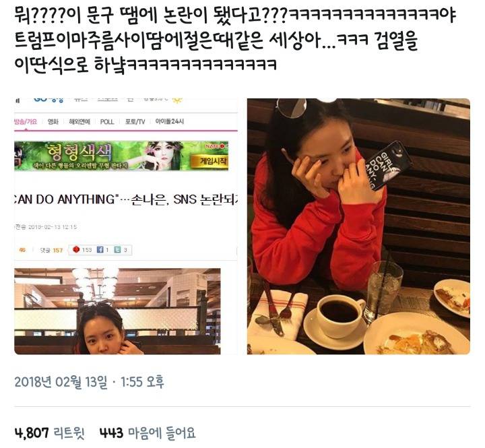
Task: Click the red share icon showing 153
Action: pyautogui.click(x=76, y=249)
